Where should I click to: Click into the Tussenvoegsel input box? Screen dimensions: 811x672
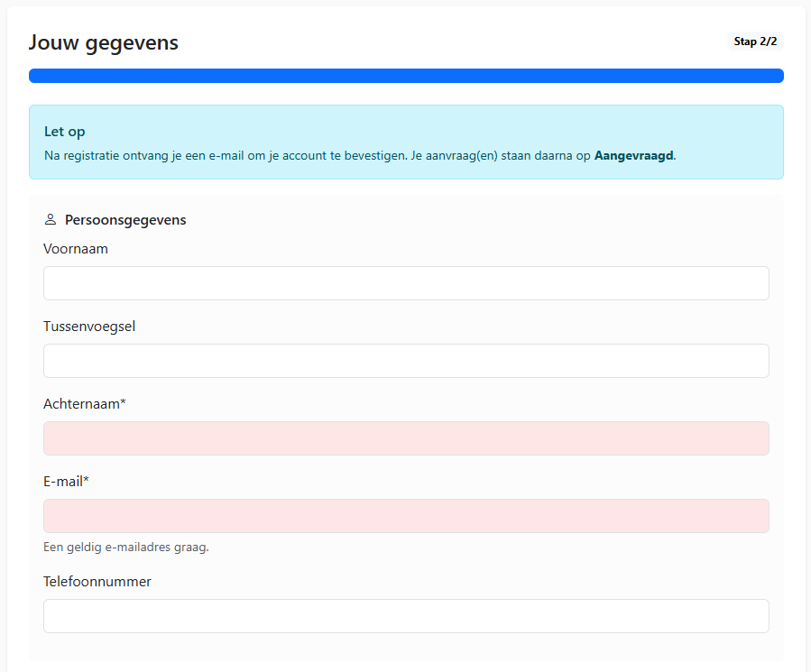[x=406, y=361]
